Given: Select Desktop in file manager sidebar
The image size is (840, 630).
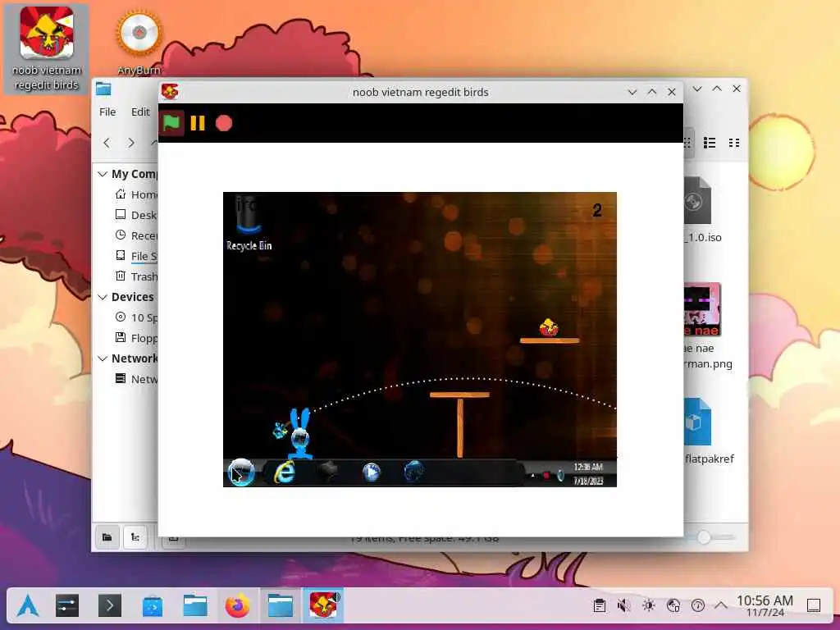Looking at the screenshot, I should pos(136,215).
